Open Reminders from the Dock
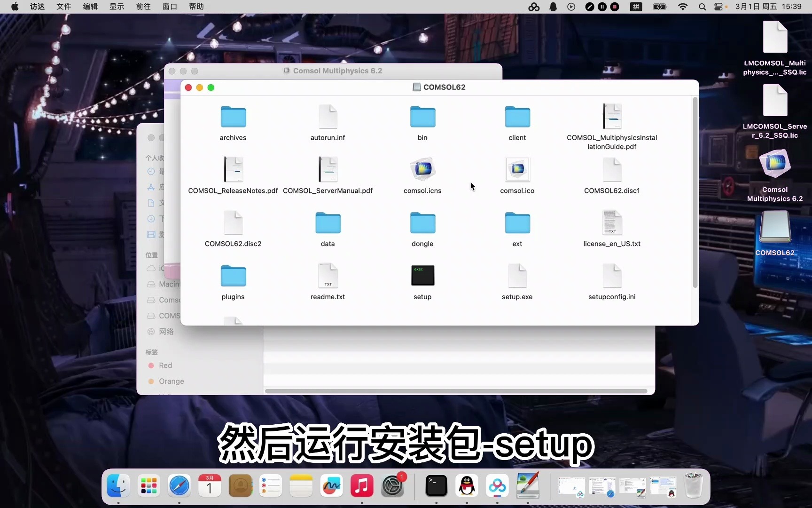Screen dimensions: 812x508 [271, 486]
